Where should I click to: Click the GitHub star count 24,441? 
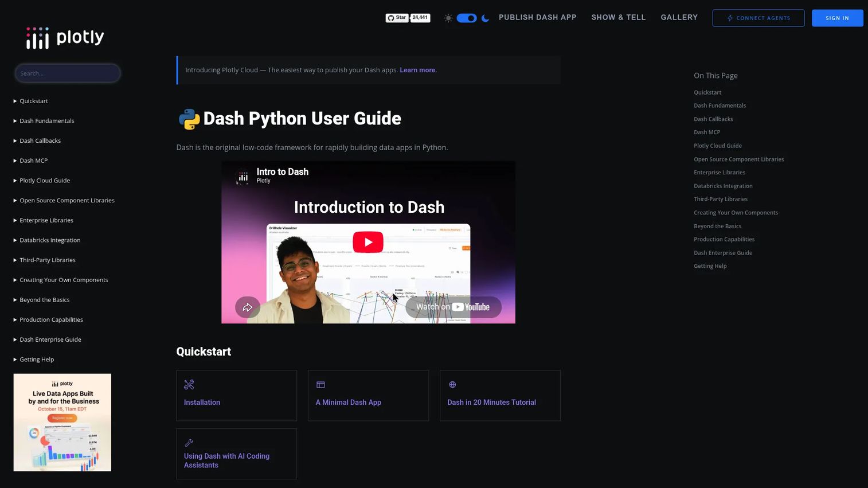point(420,18)
